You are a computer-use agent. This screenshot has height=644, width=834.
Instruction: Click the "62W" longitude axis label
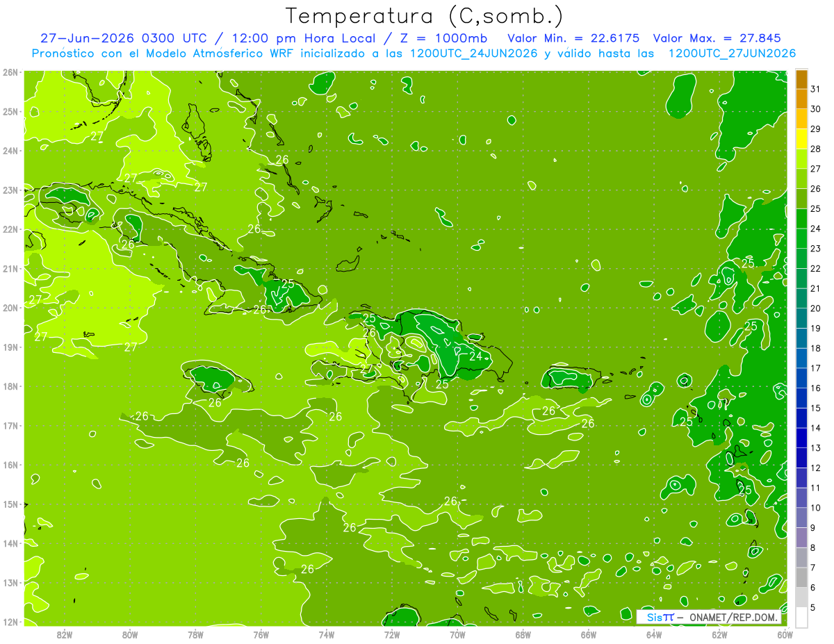[719, 634]
